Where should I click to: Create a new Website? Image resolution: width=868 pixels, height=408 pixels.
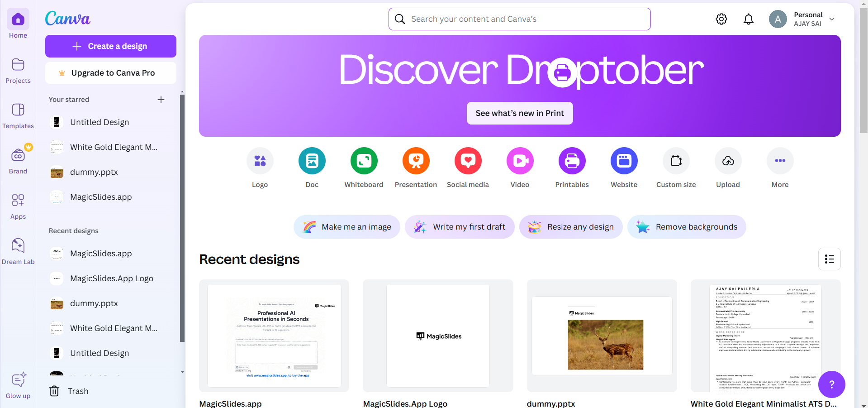(624, 168)
